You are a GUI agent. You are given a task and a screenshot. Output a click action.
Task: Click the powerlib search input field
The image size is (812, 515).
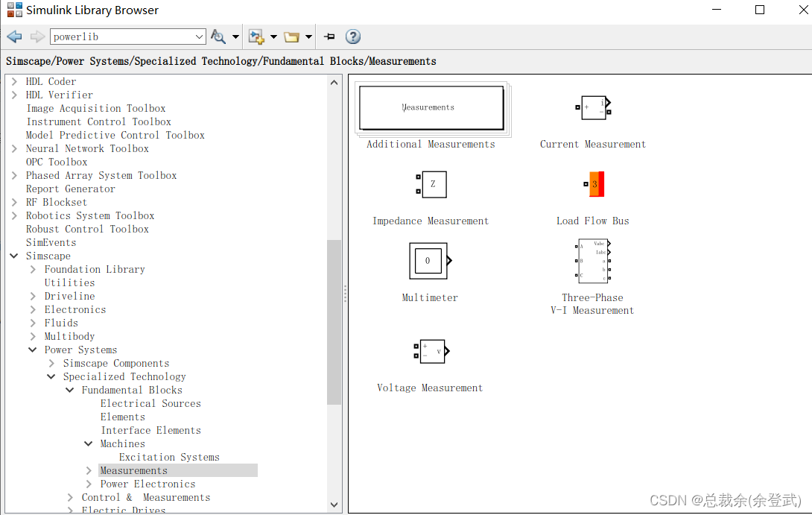(x=122, y=37)
